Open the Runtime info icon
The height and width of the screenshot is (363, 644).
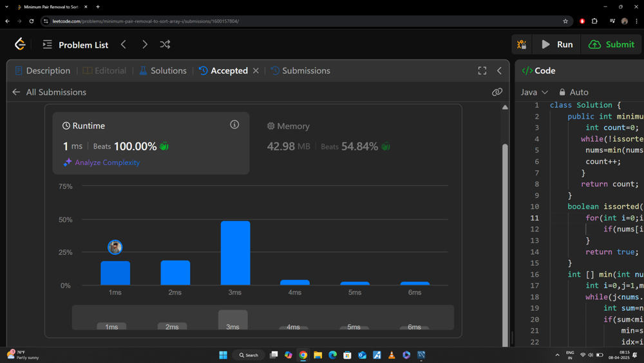coord(234,124)
